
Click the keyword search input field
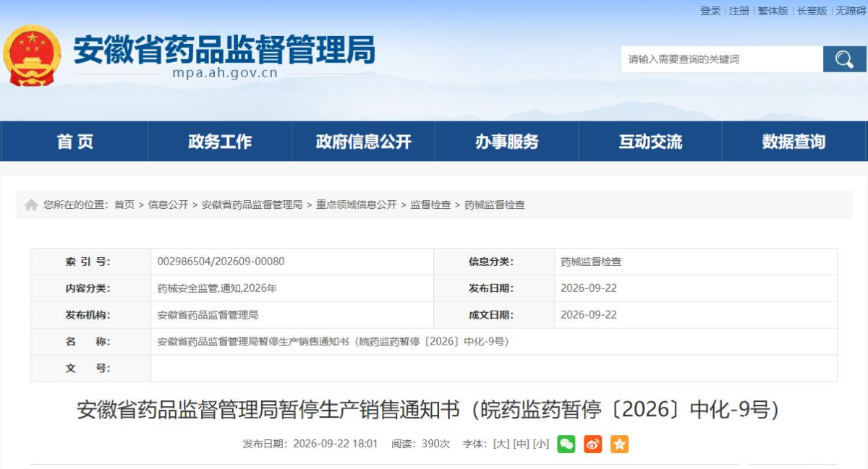722,59
